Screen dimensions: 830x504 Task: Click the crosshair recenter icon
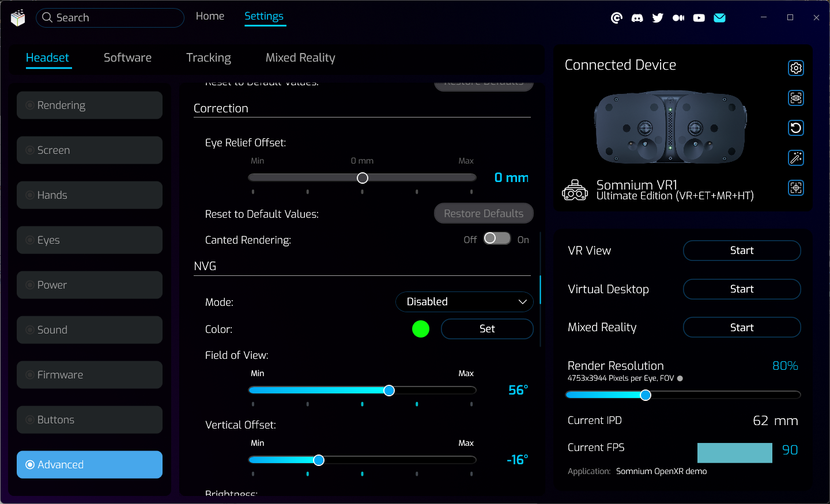point(796,188)
